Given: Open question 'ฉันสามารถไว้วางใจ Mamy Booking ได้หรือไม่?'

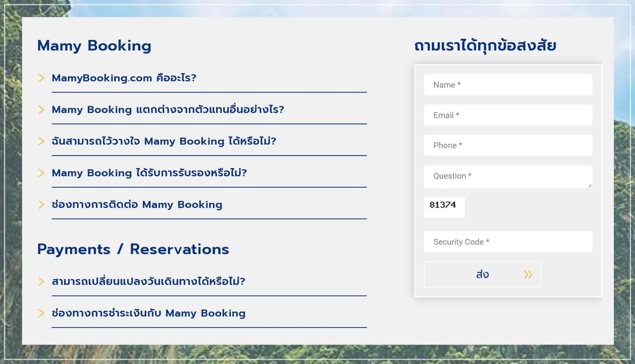Looking at the screenshot, I should pyautogui.click(x=164, y=141).
